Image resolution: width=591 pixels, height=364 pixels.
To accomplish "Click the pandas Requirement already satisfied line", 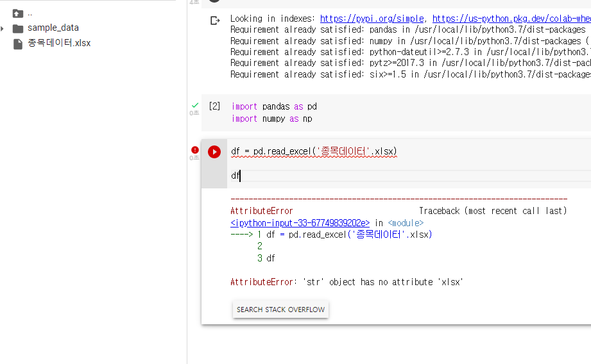I will coord(408,29).
